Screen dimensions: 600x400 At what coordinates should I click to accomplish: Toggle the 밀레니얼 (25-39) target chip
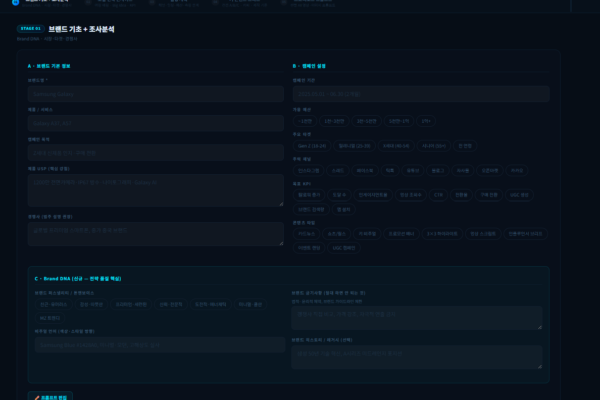click(x=354, y=146)
